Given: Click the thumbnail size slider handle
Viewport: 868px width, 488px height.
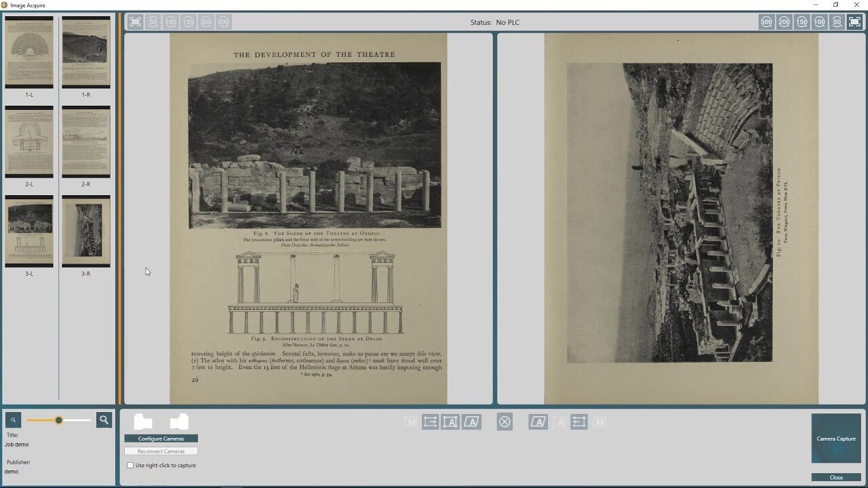Looking at the screenshot, I should 59,420.
